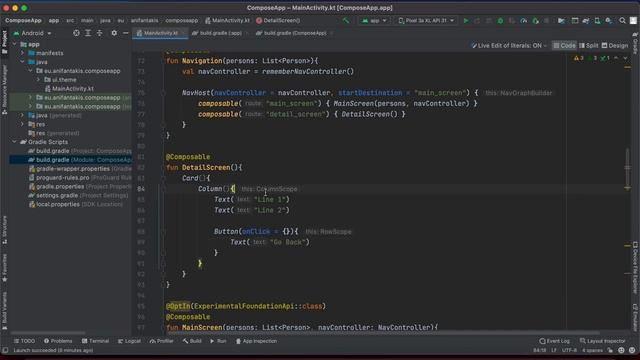Image resolution: width=640 pixels, height=360 pixels.
Task: Click the Search Everywhere magnifier icon
Action: pyautogui.click(x=622, y=20)
